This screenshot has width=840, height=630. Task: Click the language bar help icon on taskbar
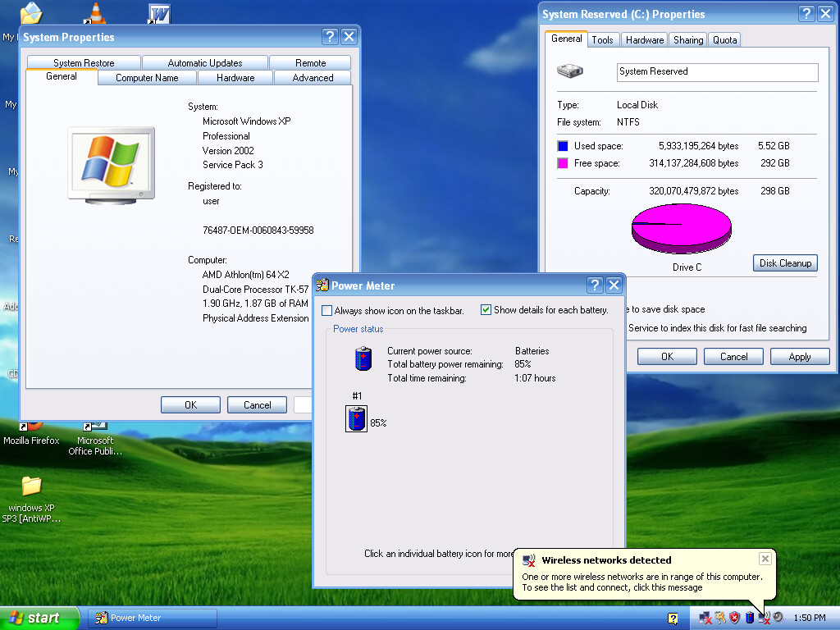tap(673, 619)
